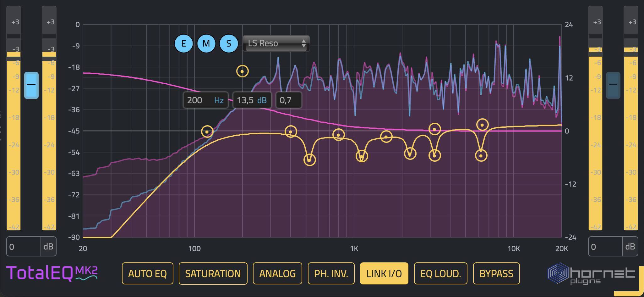The height and width of the screenshot is (297, 644).
Task: Select the topmost EQ node near 6 kHz
Action: point(482,125)
